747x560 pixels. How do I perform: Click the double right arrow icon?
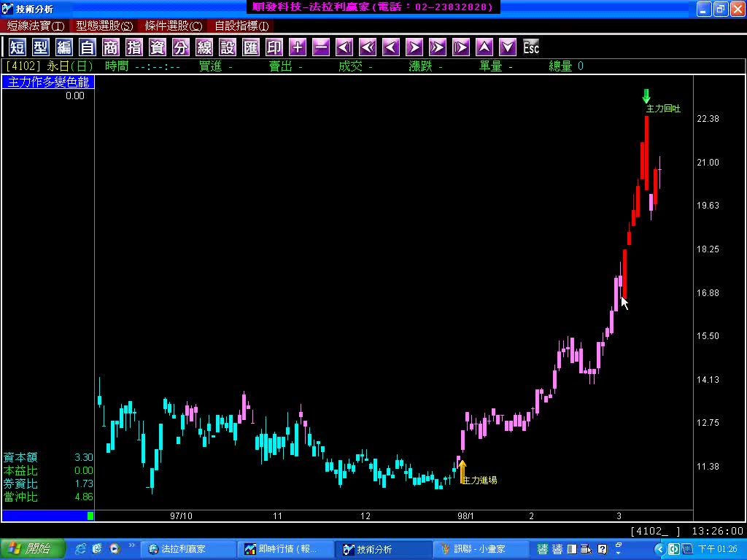point(438,47)
